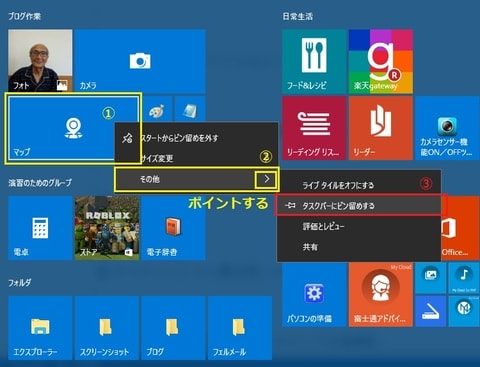Open the Roblox ストア store tile
480x367 pixels.
[107, 228]
